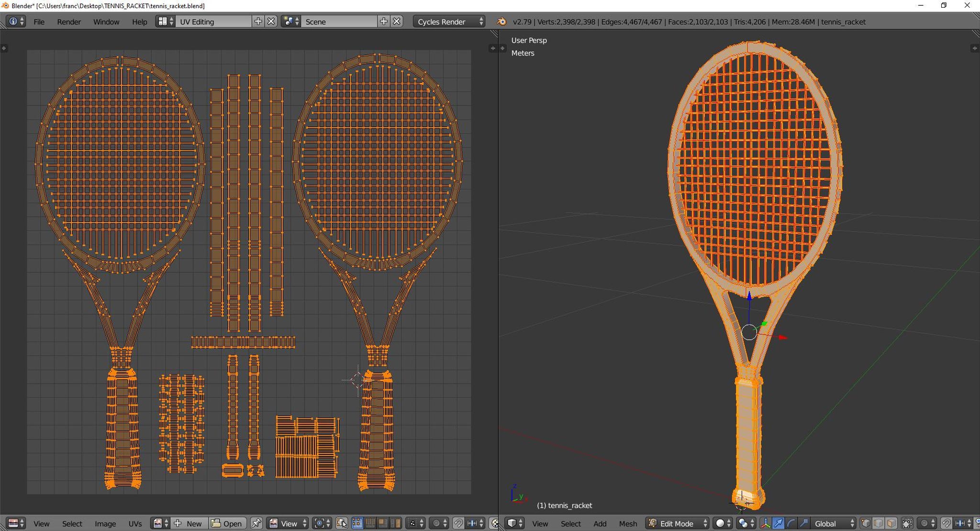Toggle the pin icon in the UV editor header
980x531 pixels.
(x=257, y=523)
